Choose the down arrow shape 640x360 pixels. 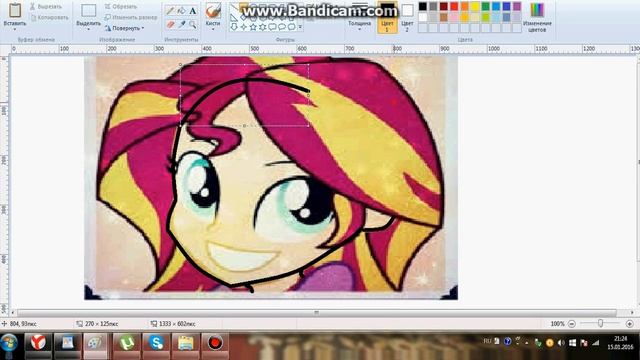click(x=234, y=27)
